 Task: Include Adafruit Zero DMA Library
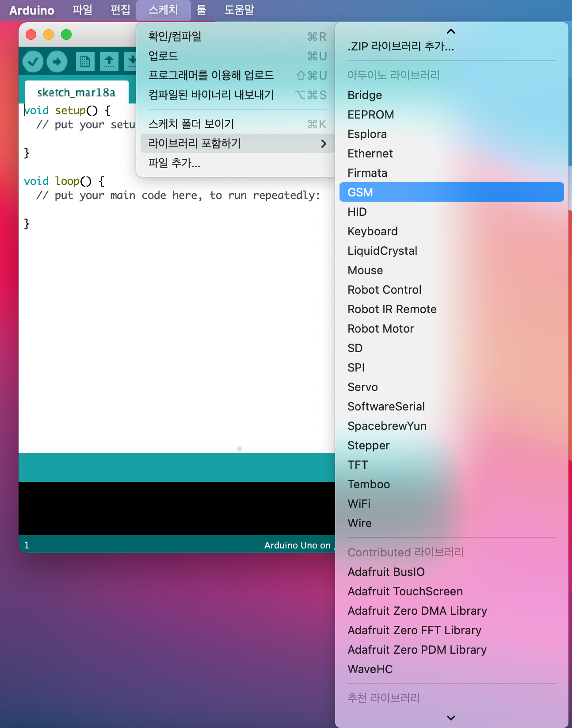[x=451, y=611]
